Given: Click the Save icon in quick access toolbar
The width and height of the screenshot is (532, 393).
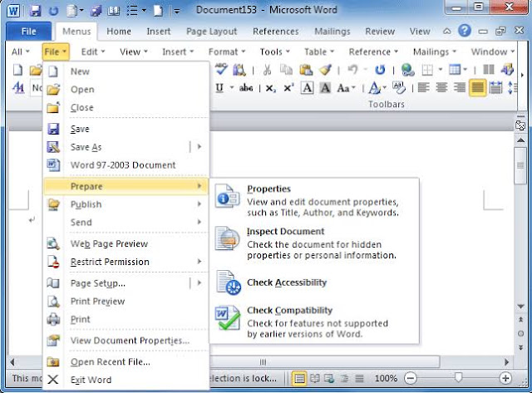Looking at the screenshot, I should pos(35,11).
